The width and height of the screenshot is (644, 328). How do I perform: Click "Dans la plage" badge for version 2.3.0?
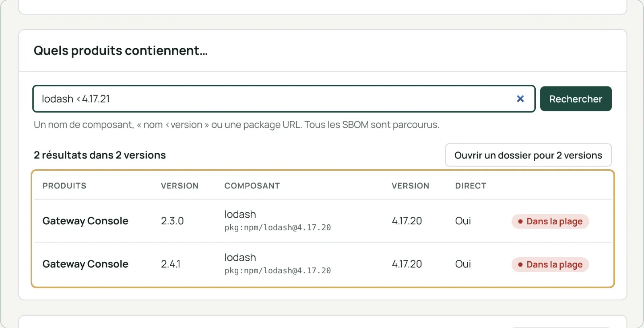(550, 221)
